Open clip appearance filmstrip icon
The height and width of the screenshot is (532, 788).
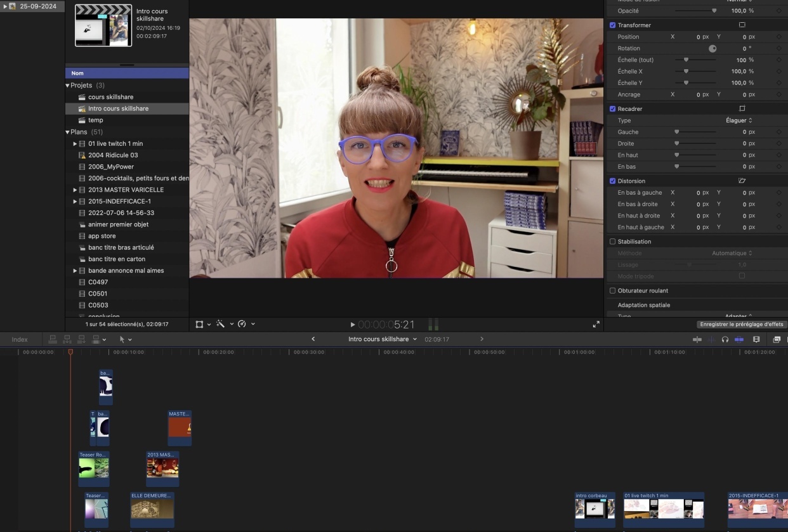tap(756, 339)
